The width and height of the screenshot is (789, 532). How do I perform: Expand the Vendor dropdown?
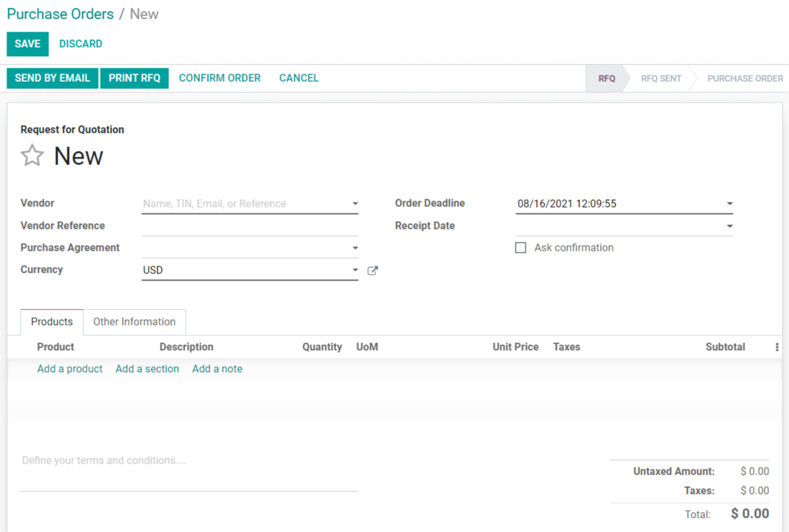click(355, 204)
